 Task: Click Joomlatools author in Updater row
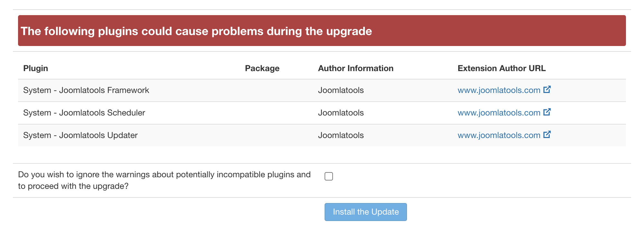pos(341,135)
